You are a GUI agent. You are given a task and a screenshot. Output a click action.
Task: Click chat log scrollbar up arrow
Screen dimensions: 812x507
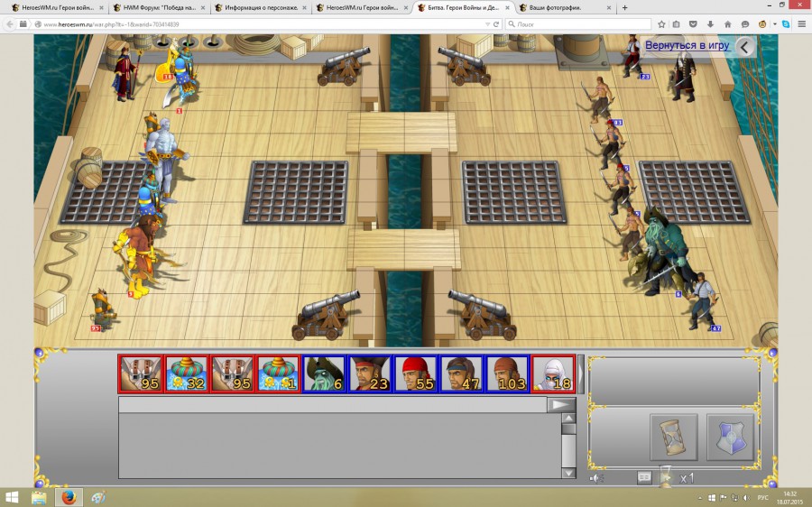click(x=568, y=418)
